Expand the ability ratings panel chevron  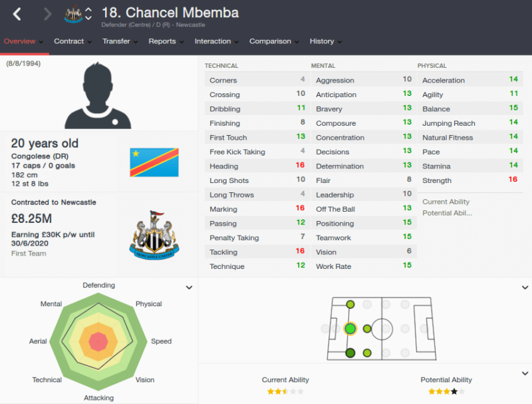(x=525, y=373)
